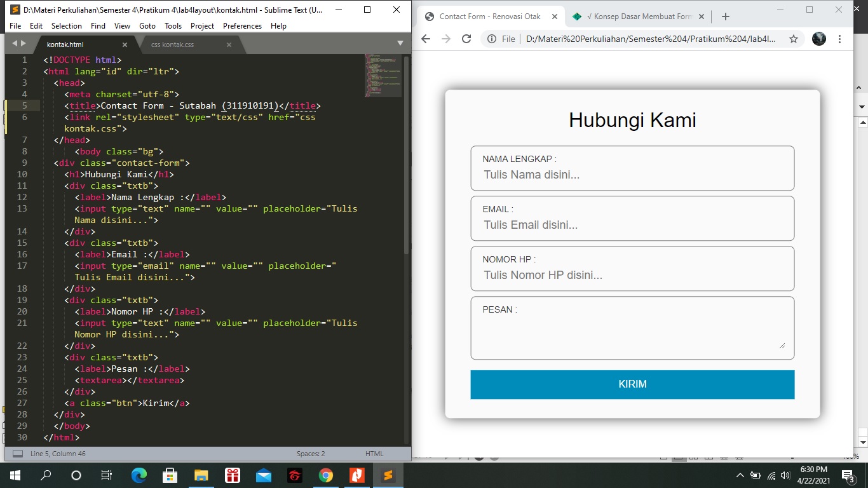Reload the page with Chrome's refresh icon
The width and height of the screenshot is (868, 488).
coord(466,39)
